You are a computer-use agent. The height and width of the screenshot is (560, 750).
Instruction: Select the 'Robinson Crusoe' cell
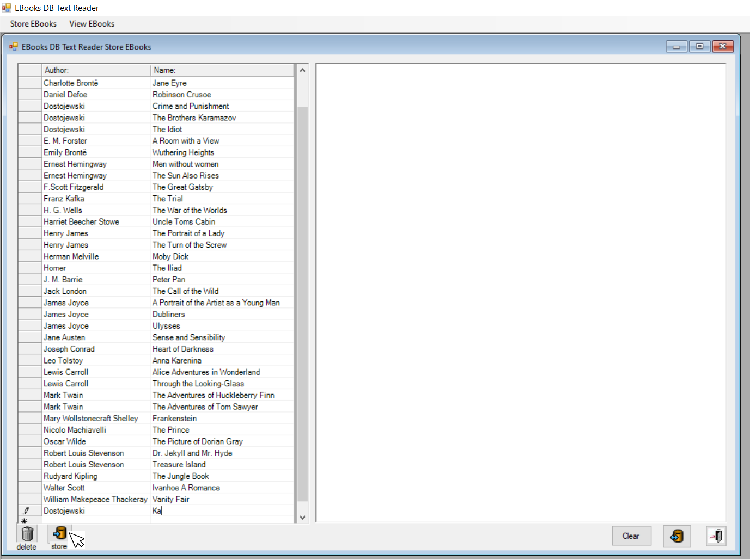tap(222, 95)
